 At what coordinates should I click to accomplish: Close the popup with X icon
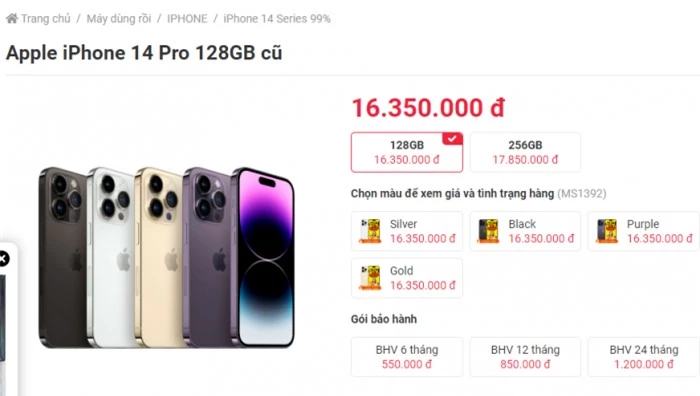coord(4,258)
